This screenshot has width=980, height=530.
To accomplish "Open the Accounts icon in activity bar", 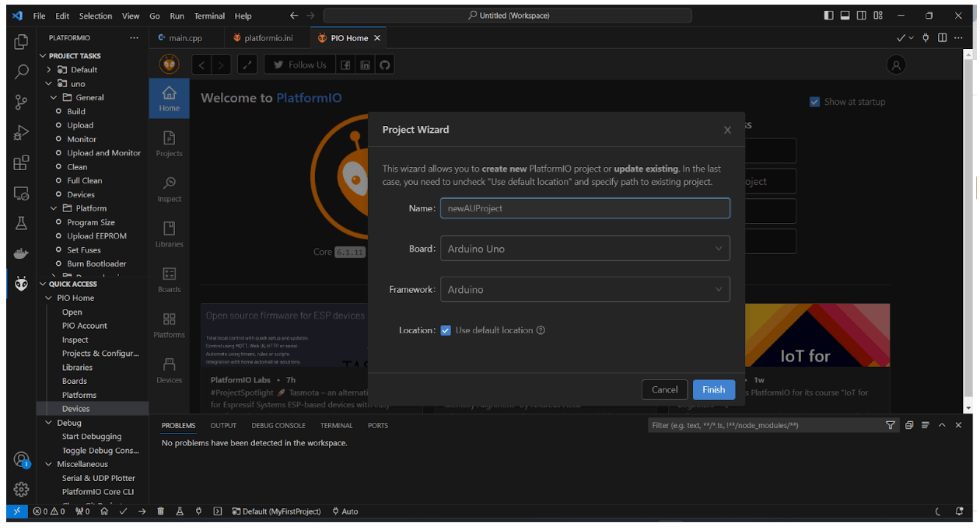I will point(22,460).
